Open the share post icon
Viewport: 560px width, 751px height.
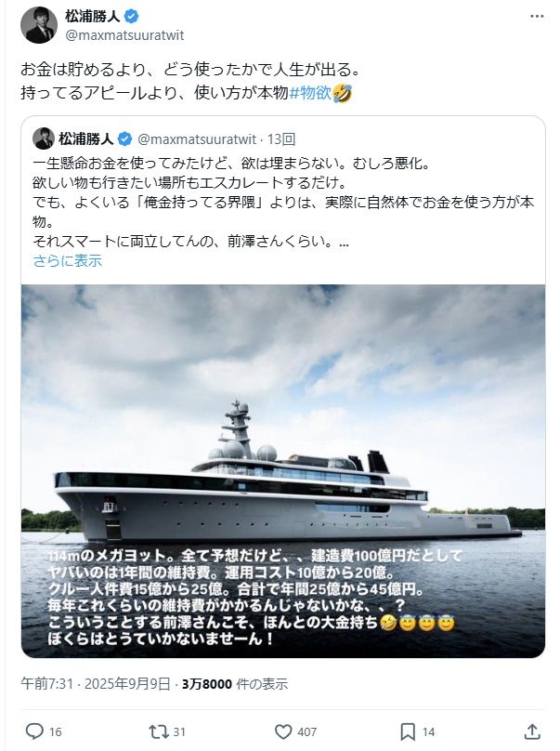(531, 731)
